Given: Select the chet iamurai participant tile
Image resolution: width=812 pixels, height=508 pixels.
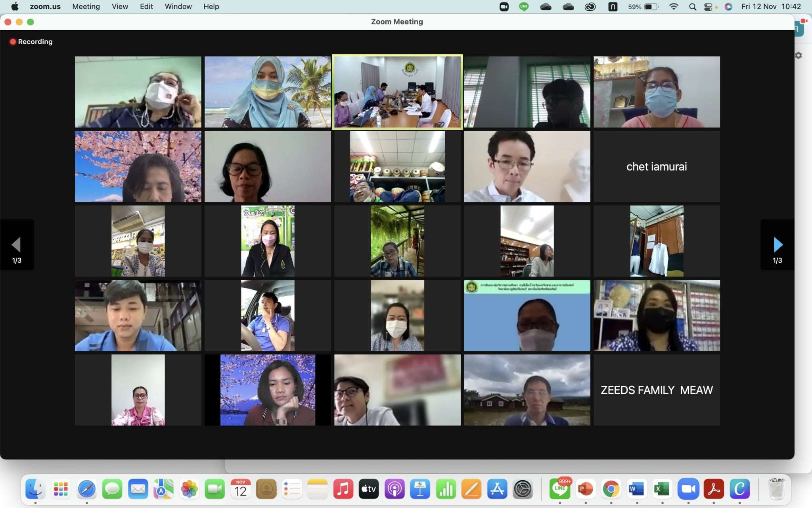Looking at the screenshot, I should point(657,167).
